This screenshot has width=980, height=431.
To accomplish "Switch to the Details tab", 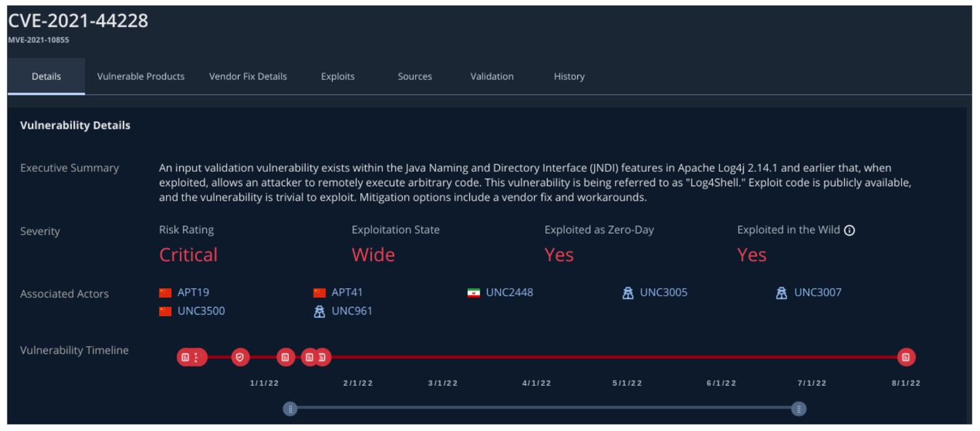I will point(46,76).
